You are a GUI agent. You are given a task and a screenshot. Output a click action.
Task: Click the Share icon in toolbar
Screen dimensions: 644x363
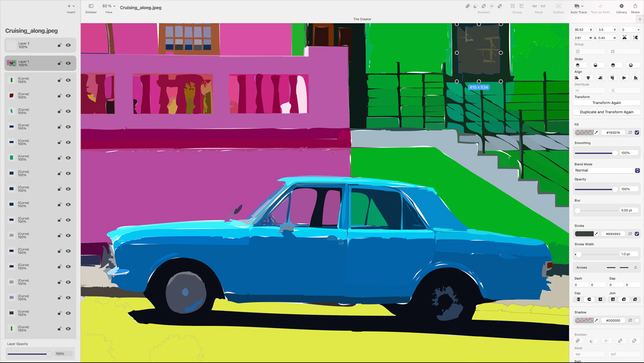[635, 8]
